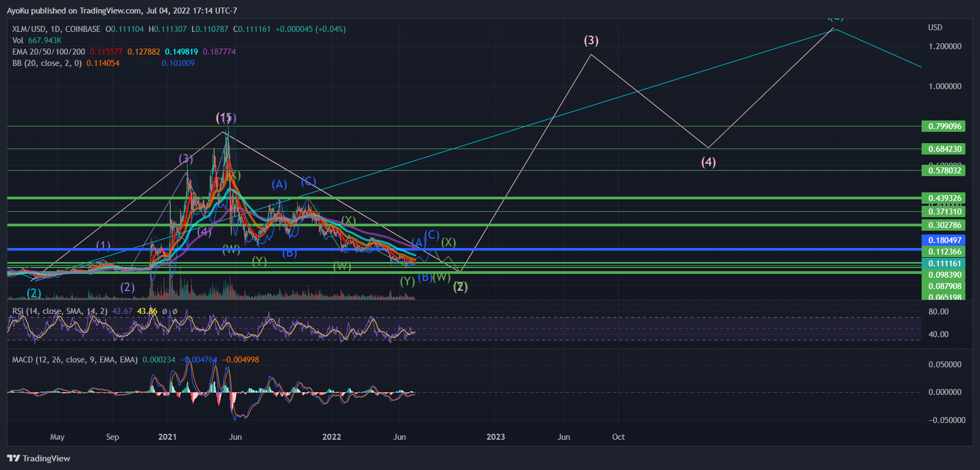Click the RSI axis value 40.00
The image size is (980, 470).
pos(938,334)
